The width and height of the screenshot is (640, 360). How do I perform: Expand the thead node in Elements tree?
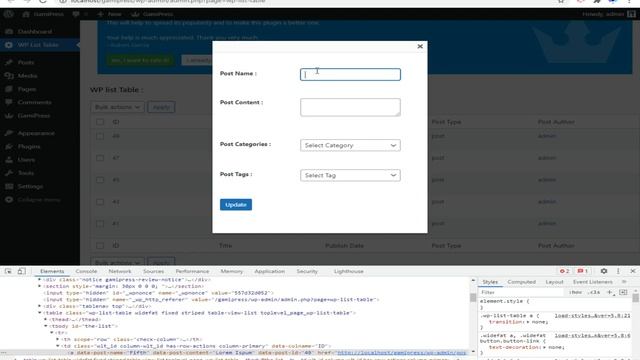coord(46,320)
